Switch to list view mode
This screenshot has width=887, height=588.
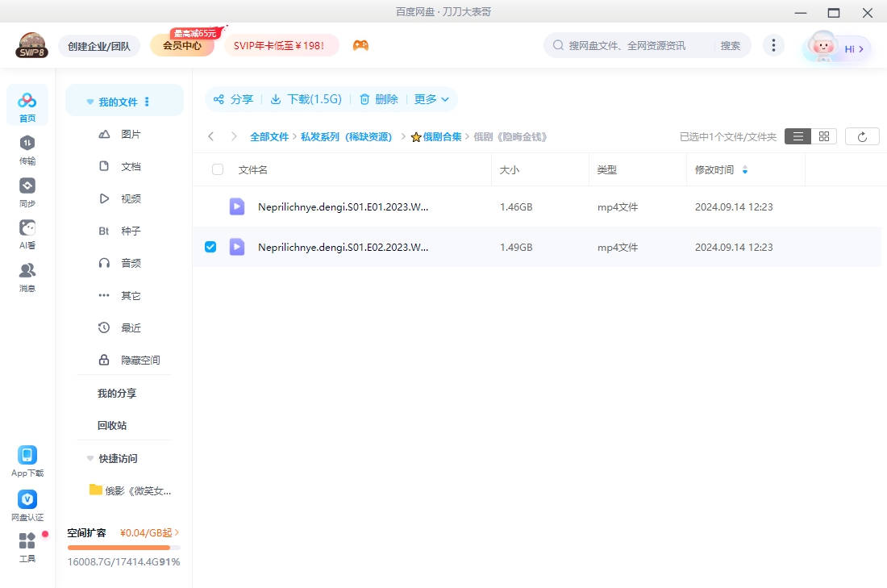(x=797, y=137)
